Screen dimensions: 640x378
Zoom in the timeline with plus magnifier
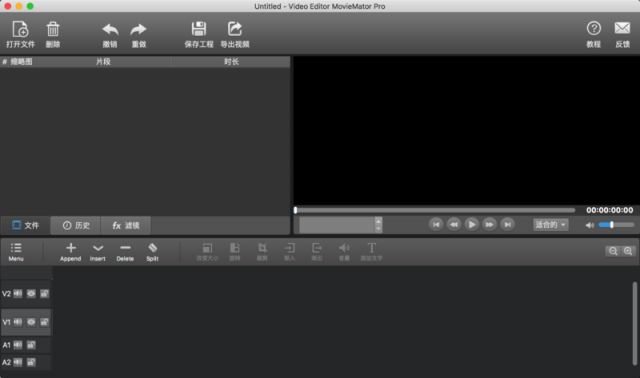(628, 251)
